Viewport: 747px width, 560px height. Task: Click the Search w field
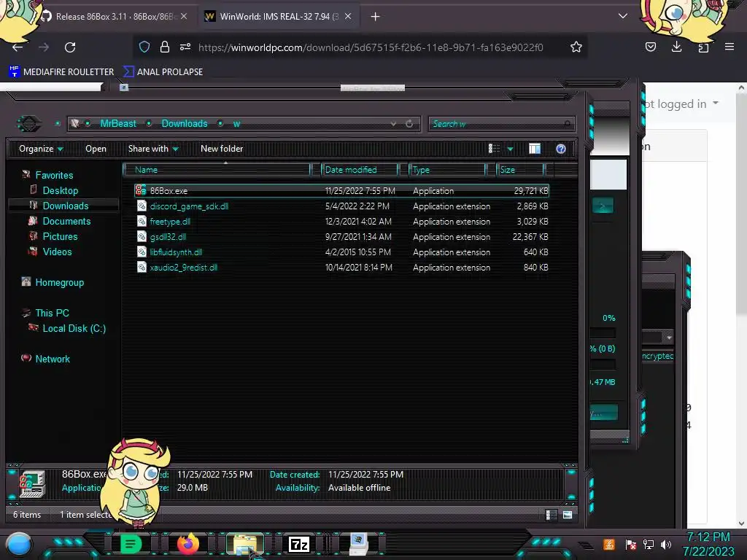coord(501,124)
